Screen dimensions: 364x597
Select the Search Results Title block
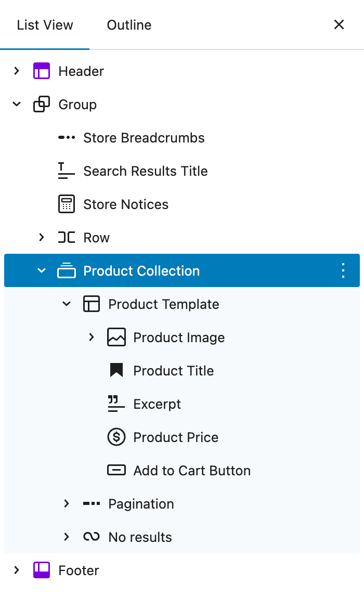146,171
